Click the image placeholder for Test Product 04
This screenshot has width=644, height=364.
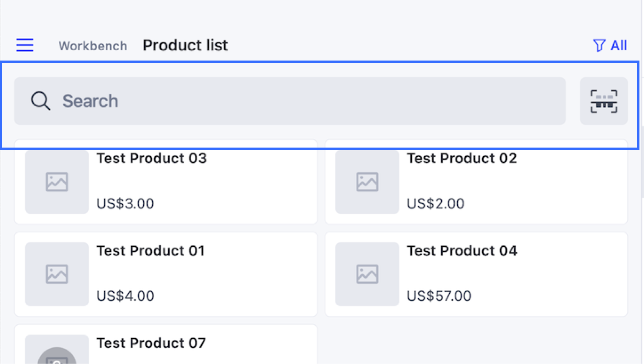[367, 274]
